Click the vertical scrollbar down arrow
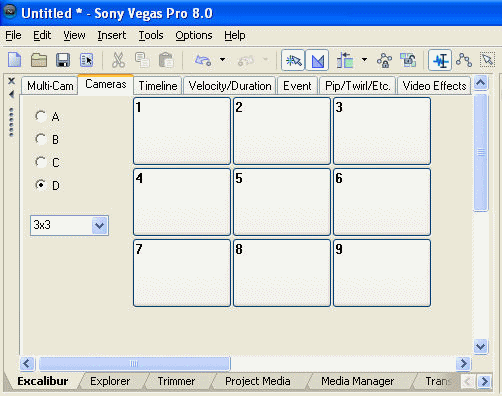502x396 pixels. 481,347
